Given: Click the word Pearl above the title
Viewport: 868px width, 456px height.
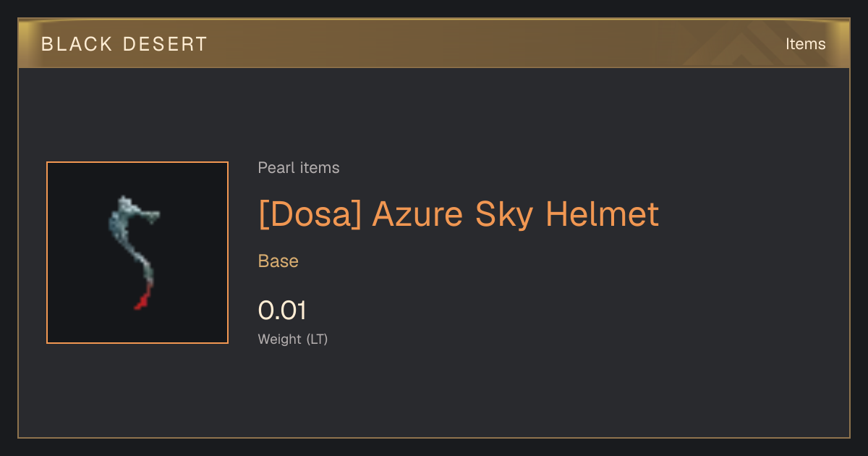Looking at the screenshot, I should click(273, 168).
